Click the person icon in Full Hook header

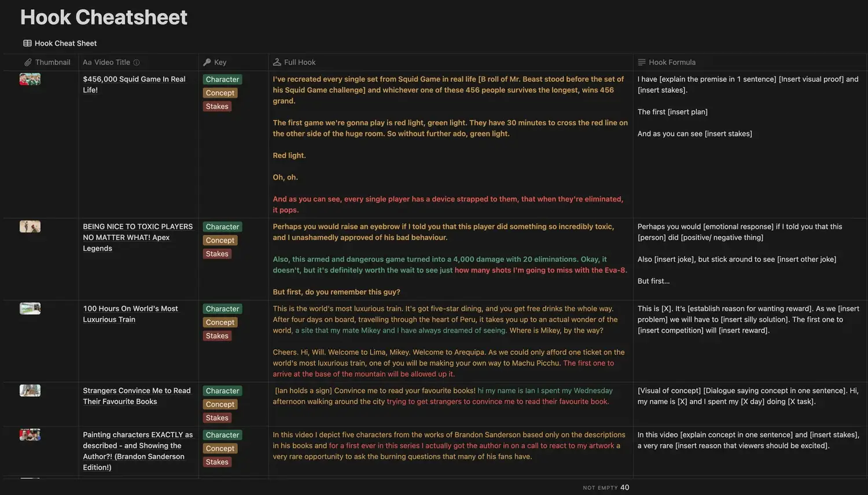point(277,63)
